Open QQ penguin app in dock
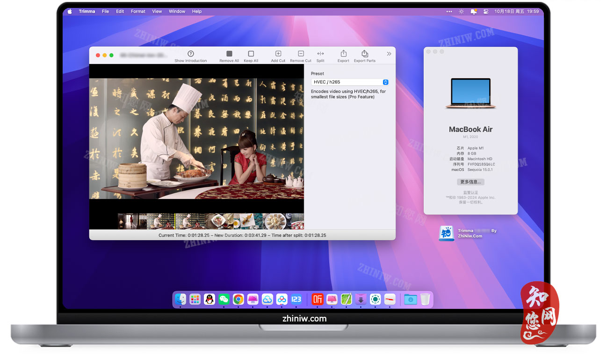 (x=210, y=299)
